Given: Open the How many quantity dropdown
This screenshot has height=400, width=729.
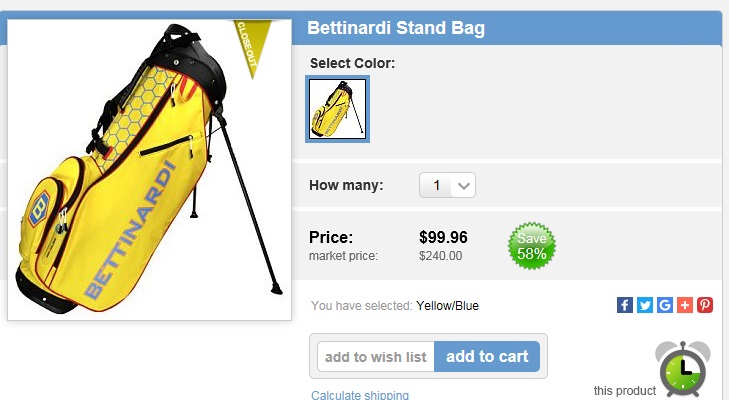Looking at the screenshot, I should tap(448, 185).
